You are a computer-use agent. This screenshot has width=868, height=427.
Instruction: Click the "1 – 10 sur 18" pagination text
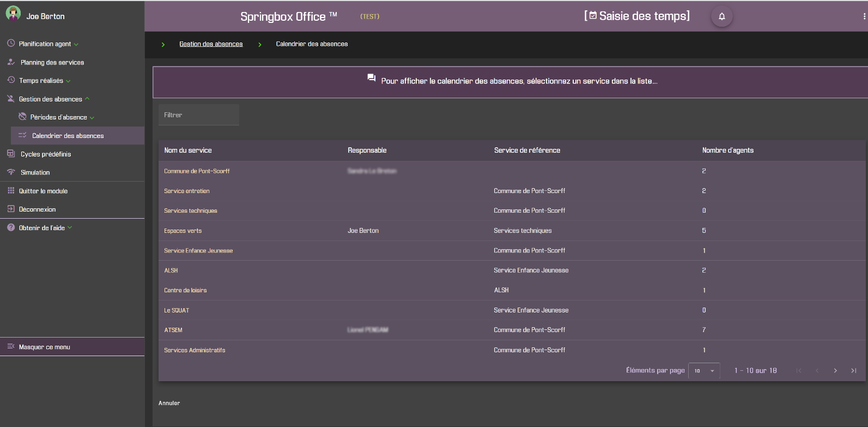point(756,371)
